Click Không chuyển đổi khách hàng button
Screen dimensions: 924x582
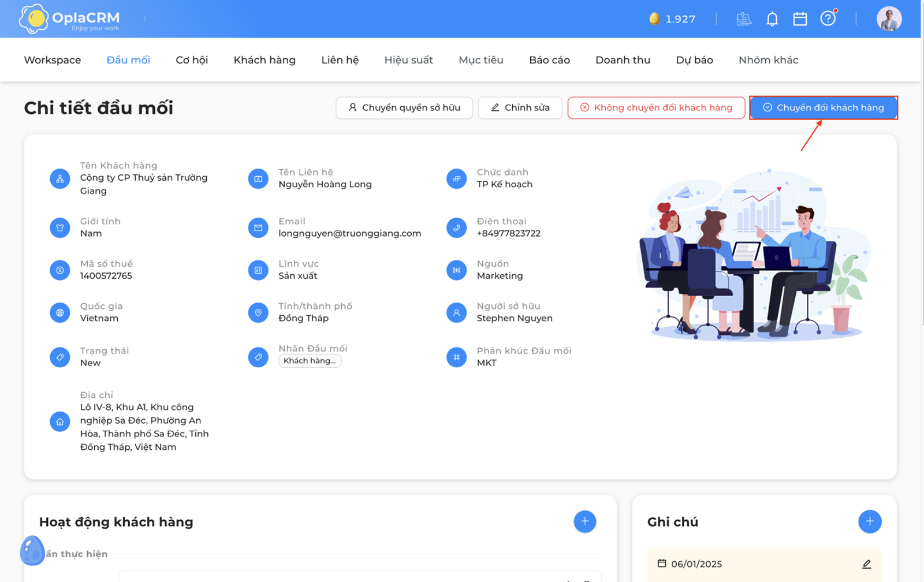tap(657, 108)
